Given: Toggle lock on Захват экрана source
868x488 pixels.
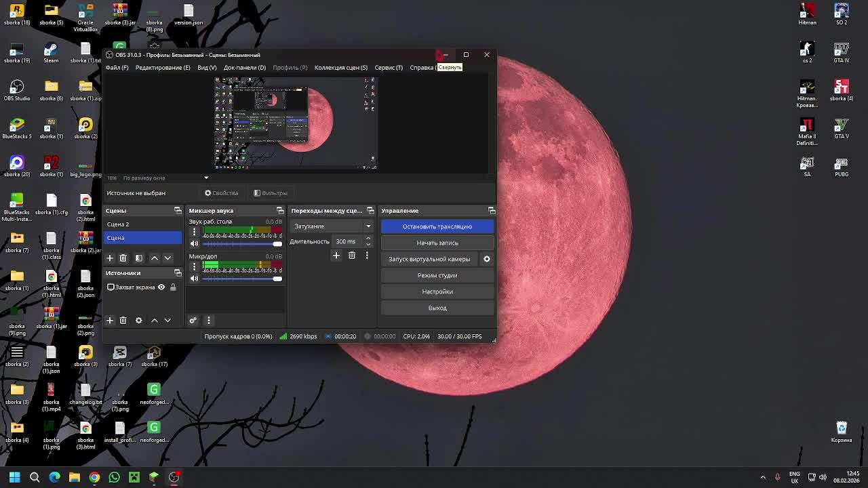Looking at the screenshot, I should pos(173,287).
